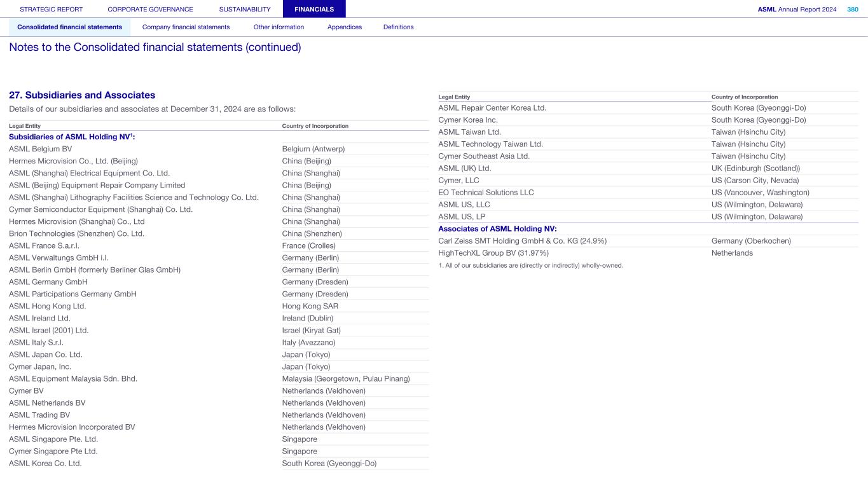Click Brion Technologies (Shenzhen) Co. Ltd.
Viewport: 868px width, 489px height.
coord(76,233)
